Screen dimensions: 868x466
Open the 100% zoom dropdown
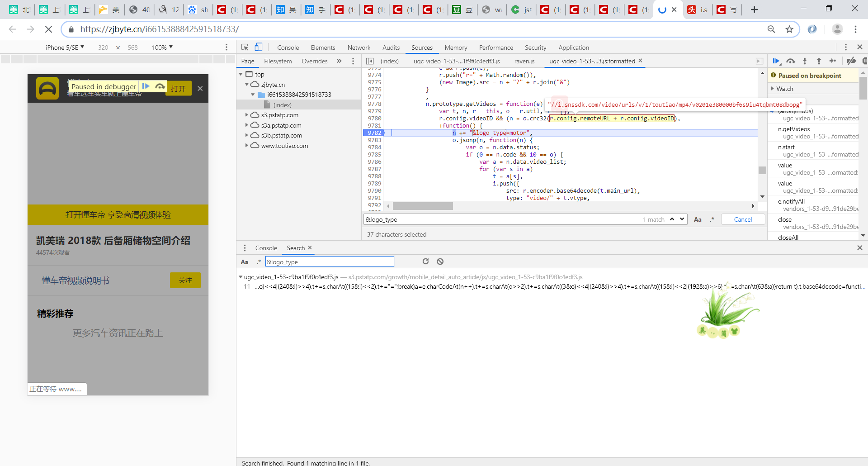point(162,48)
